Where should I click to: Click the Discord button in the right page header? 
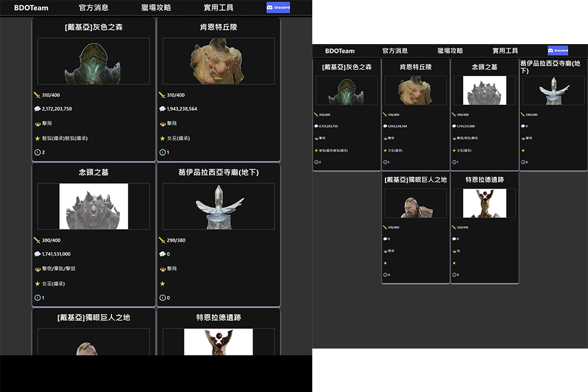tap(557, 50)
